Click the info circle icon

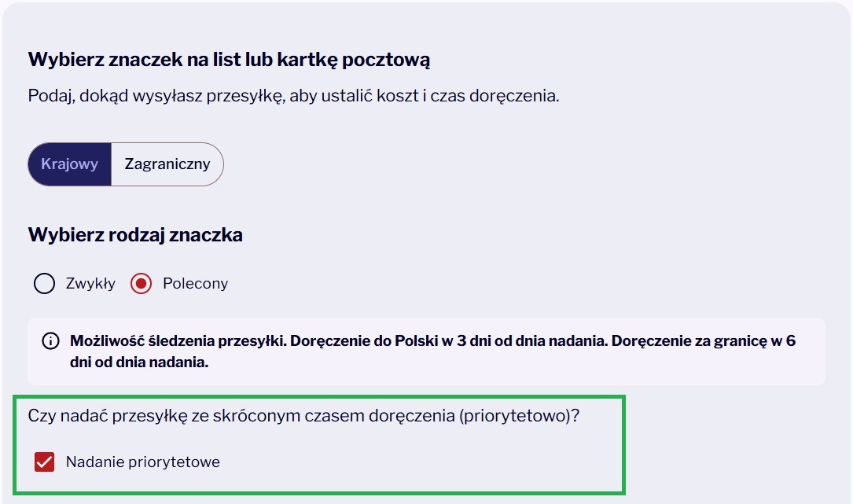[x=50, y=341]
